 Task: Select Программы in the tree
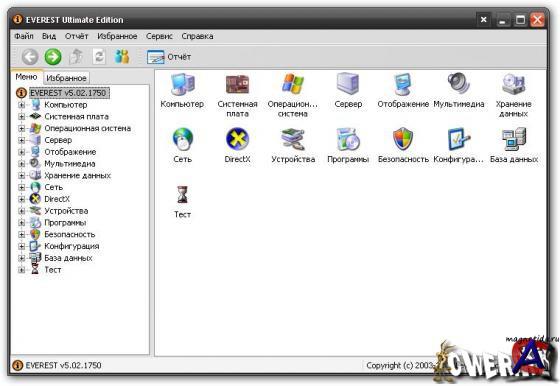click(65, 223)
